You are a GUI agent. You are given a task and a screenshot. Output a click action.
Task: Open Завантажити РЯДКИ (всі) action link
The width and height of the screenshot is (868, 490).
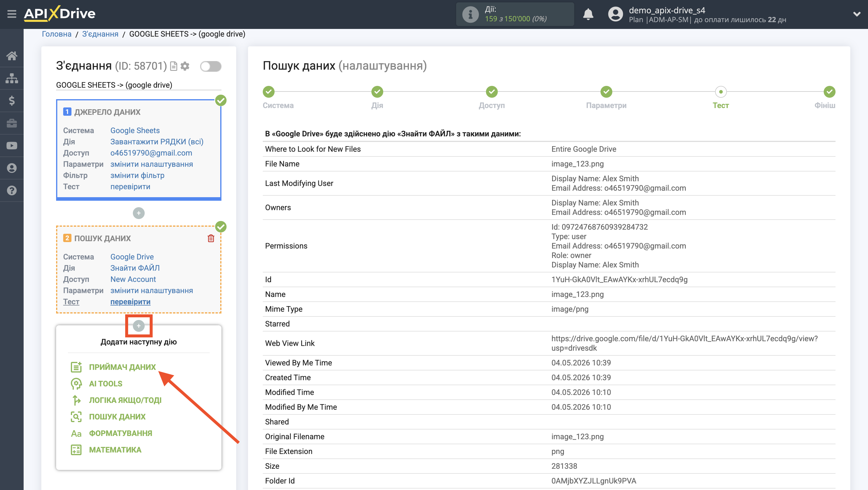point(157,142)
